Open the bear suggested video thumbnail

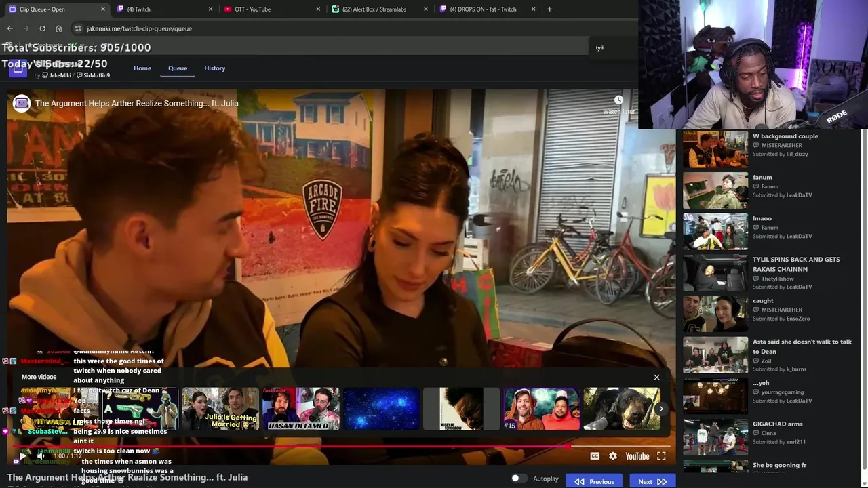tap(622, 409)
